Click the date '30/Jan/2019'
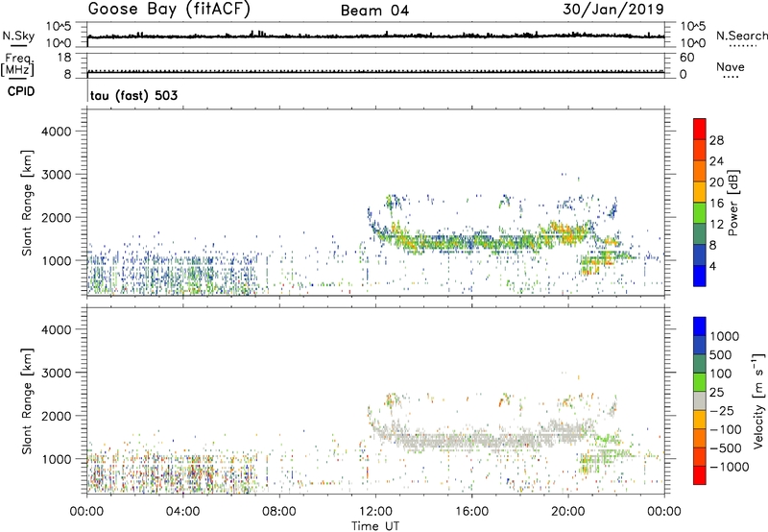 tap(613, 10)
